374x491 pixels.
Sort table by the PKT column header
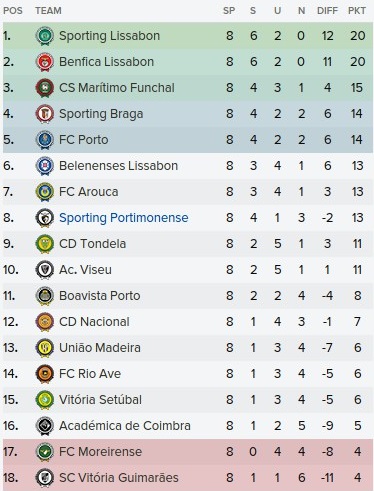[357, 11]
